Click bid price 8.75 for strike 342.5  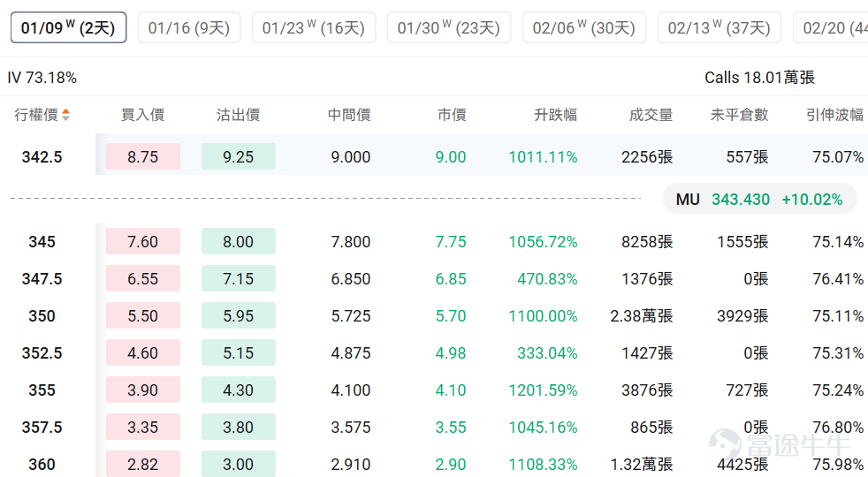pos(143,156)
